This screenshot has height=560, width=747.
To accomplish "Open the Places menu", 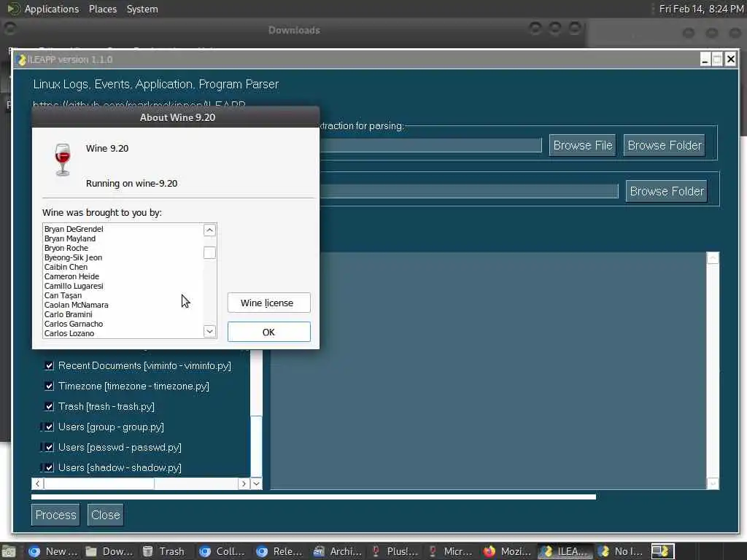I will point(102,9).
